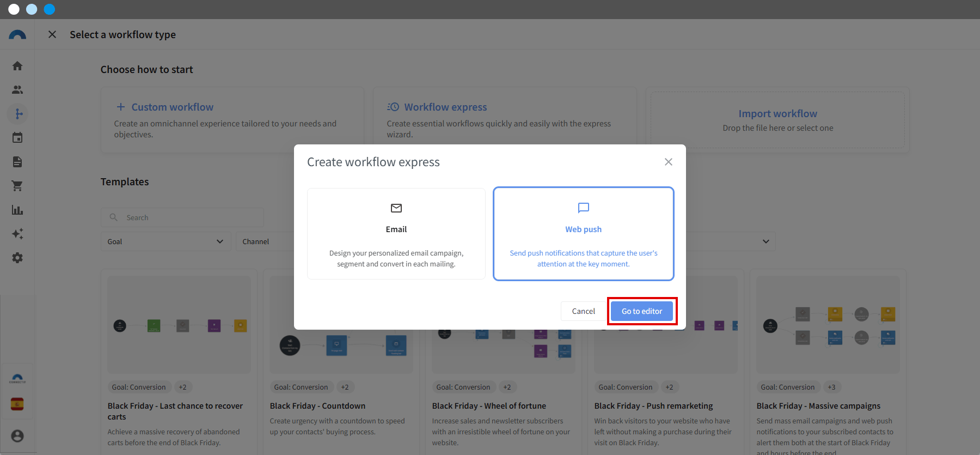The height and width of the screenshot is (455, 980).
Task: Click the Import workflow drop area
Action: (x=777, y=120)
